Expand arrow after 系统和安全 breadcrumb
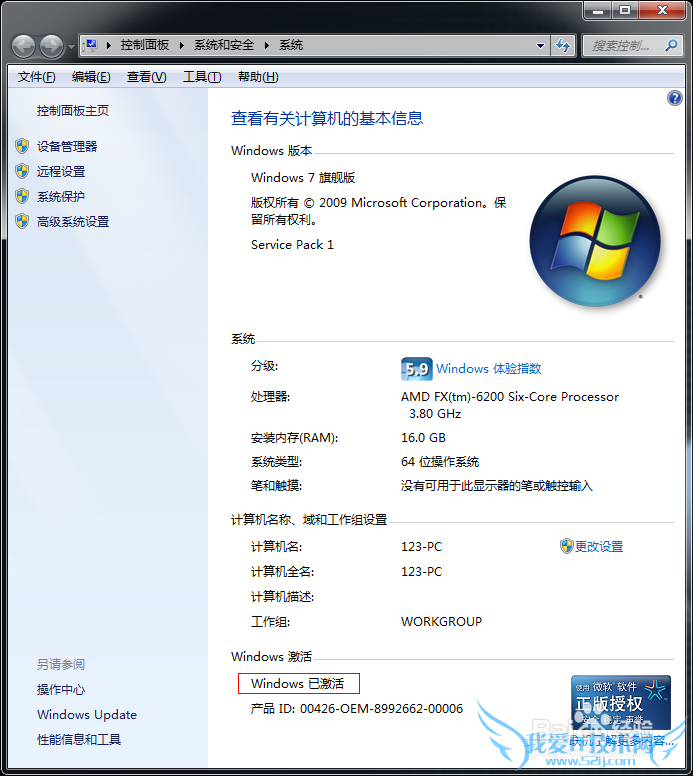The width and height of the screenshot is (693, 776). tap(267, 46)
